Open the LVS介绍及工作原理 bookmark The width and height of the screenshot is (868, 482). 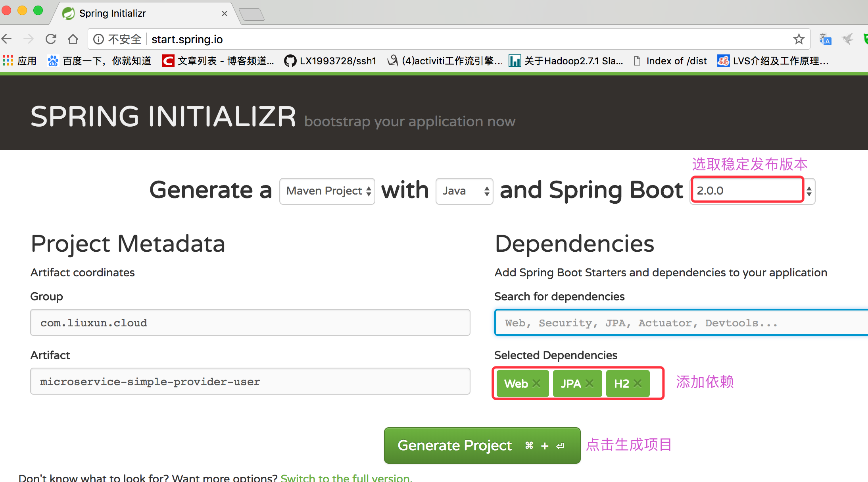pyautogui.click(x=773, y=61)
